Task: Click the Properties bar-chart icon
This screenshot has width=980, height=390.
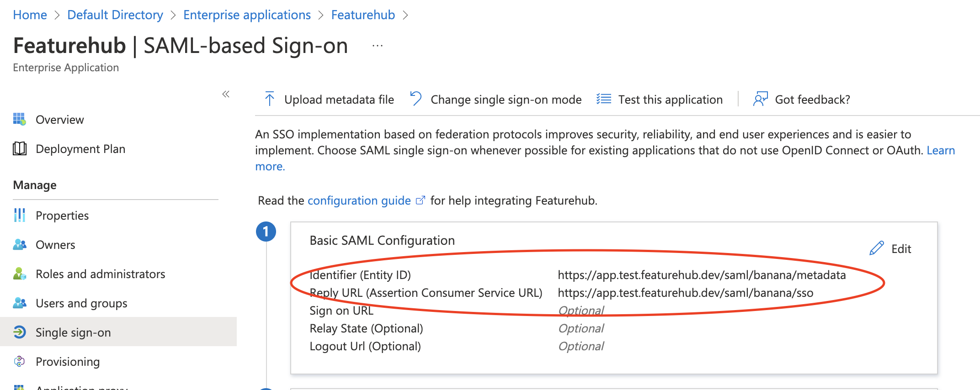Action: coord(19,215)
